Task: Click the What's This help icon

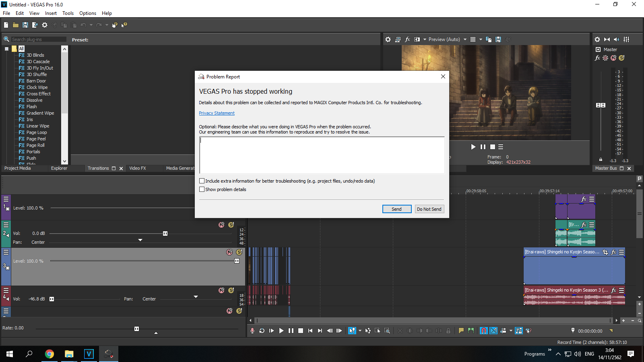Action: (x=124, y=25)
